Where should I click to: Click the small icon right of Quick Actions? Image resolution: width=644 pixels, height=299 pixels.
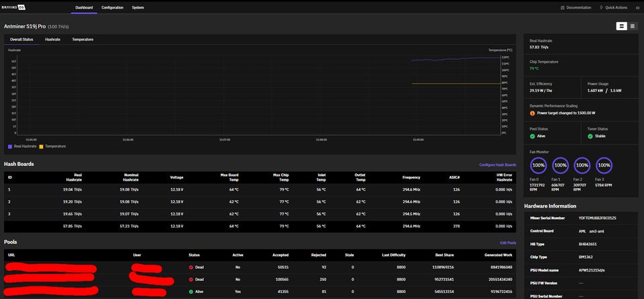tap(637, 7)
